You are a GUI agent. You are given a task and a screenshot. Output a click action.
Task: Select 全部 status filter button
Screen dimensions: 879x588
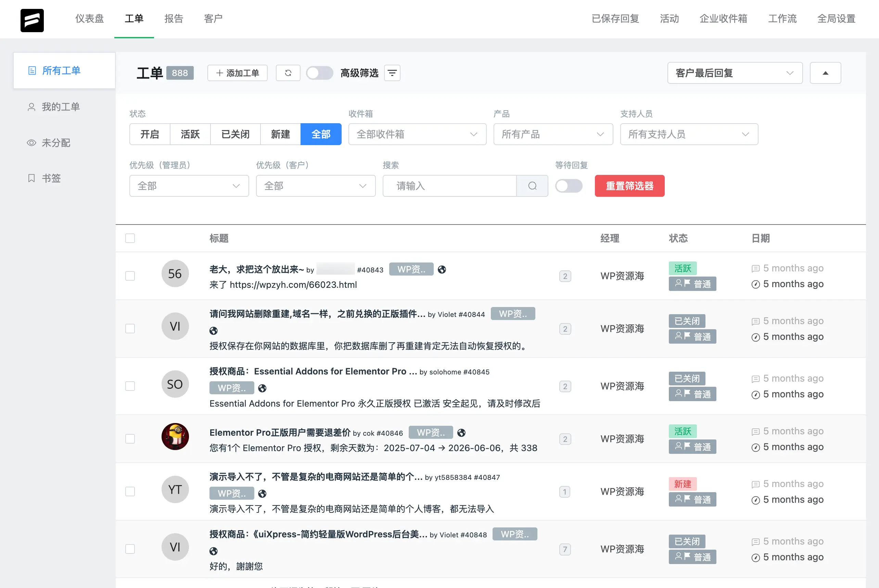pyautogui.click(x=321, y=134)
